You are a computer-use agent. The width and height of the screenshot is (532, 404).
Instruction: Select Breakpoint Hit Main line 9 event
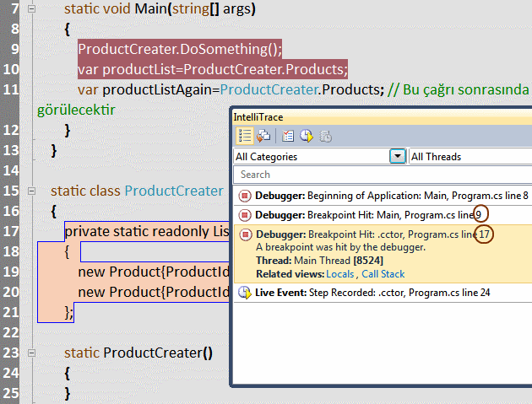(x=383, y=215)
